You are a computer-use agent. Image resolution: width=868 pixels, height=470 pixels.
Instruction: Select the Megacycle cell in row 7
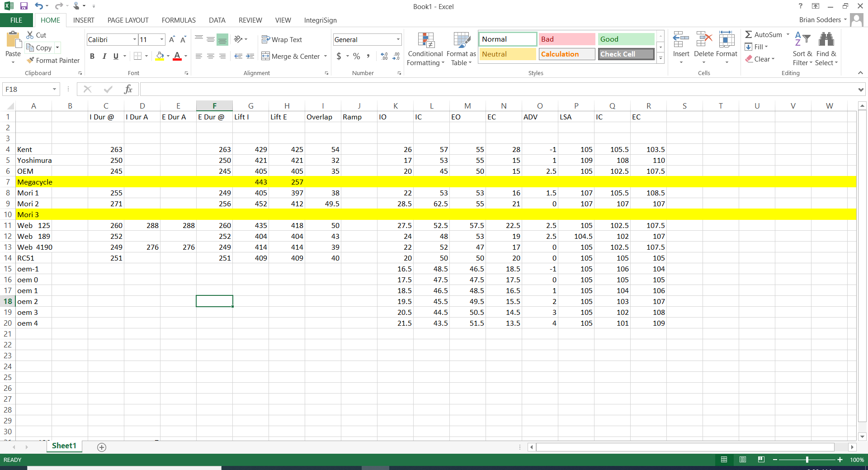click(x=33, y=182)
